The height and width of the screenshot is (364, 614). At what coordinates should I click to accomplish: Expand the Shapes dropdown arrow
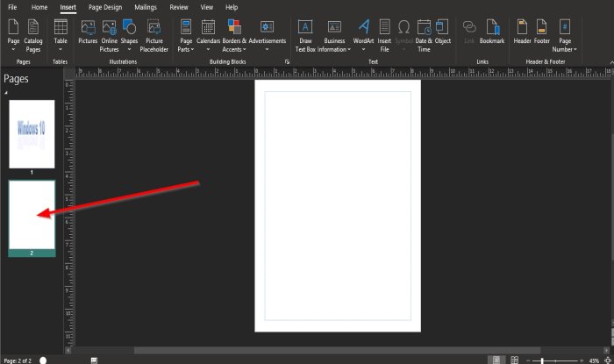(129, 50)
